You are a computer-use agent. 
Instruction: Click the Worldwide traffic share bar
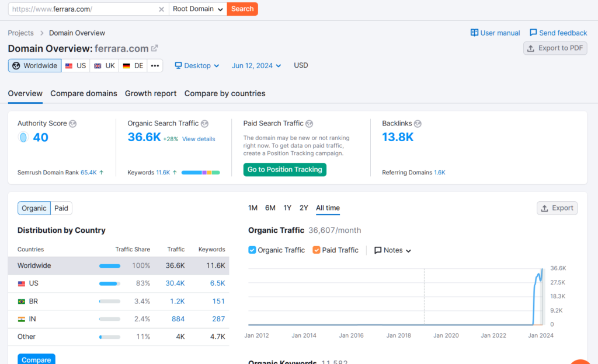tap(109, 266)
